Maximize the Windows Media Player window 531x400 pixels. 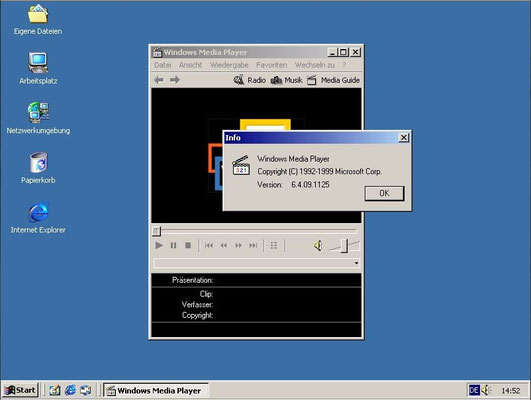tap(343, 52)
